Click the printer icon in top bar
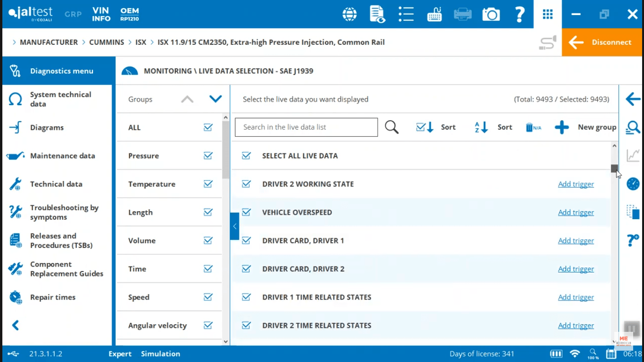Screen dimensions: 644x362 pos(462,15)
